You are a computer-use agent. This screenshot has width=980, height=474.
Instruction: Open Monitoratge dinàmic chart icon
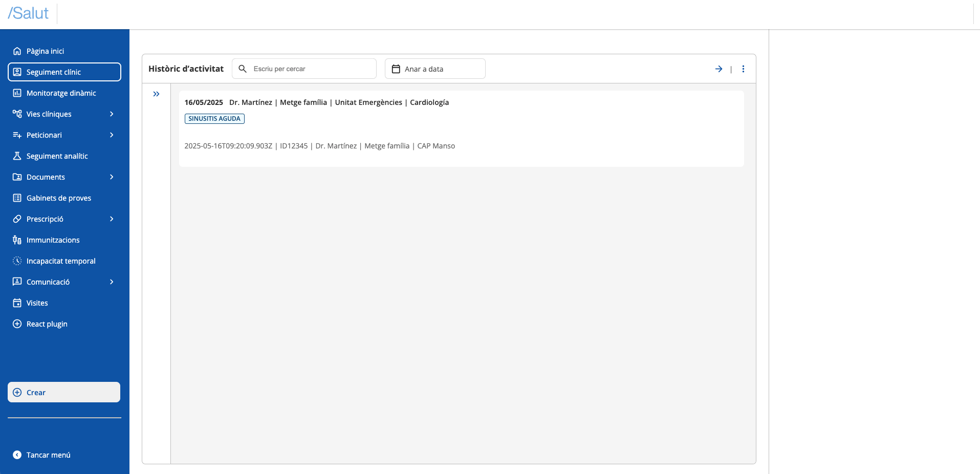[17, 93]
